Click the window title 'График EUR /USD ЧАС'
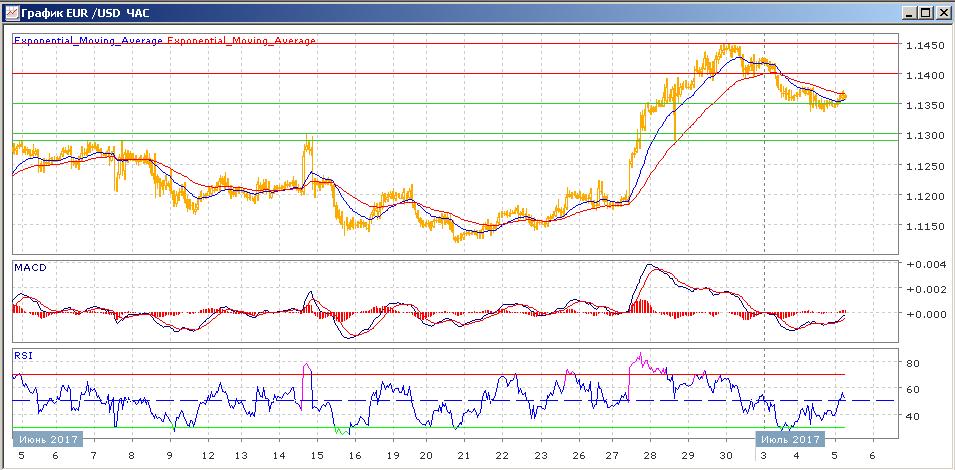955x470 pixels. (x=79, y=13)
